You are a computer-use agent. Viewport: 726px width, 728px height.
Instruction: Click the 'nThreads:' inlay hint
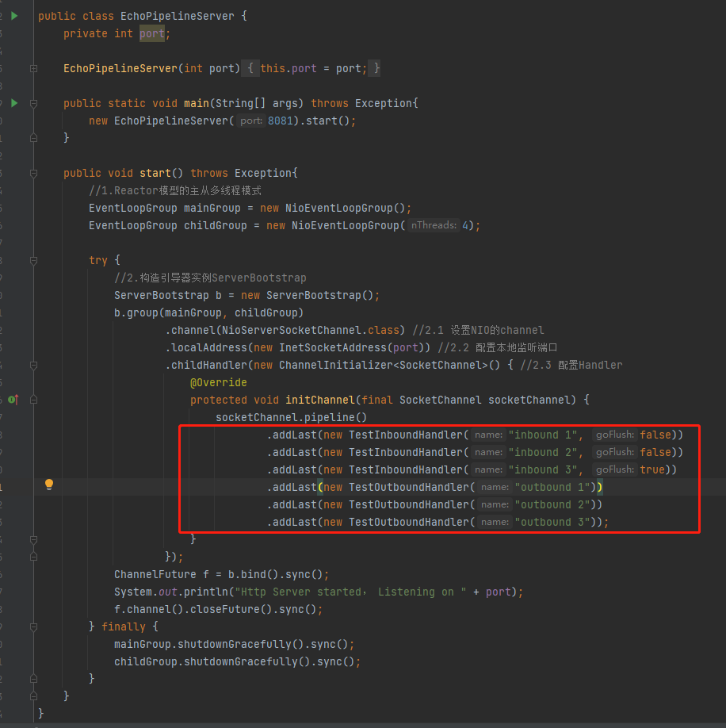[x=434, y=225]
